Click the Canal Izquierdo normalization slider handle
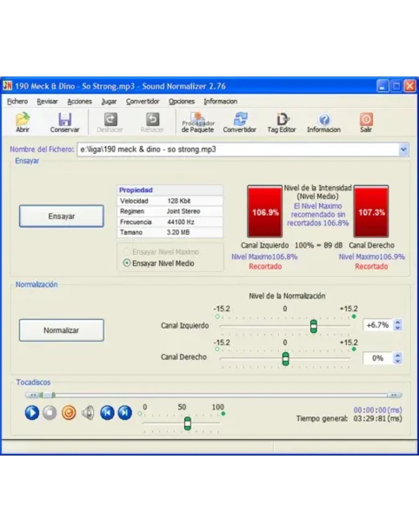Screen dimensions: 419x532 coord(314,326)
